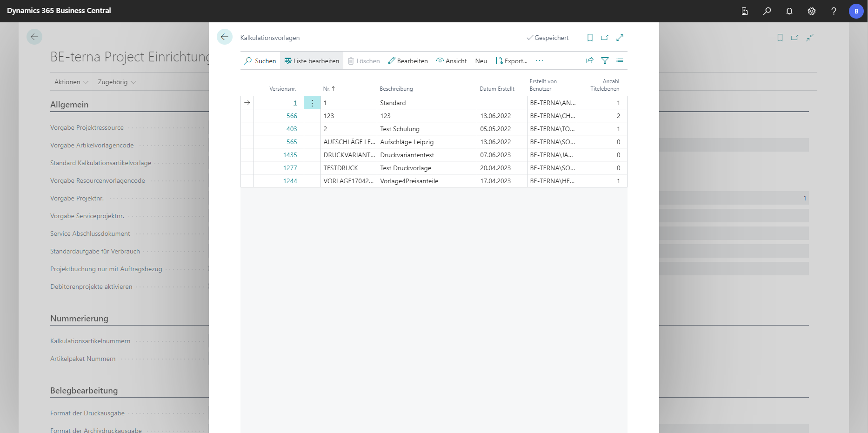The height and width of the screenshot is (433, 868).
Task: Open the settings gear
Action: coord(812,11)
